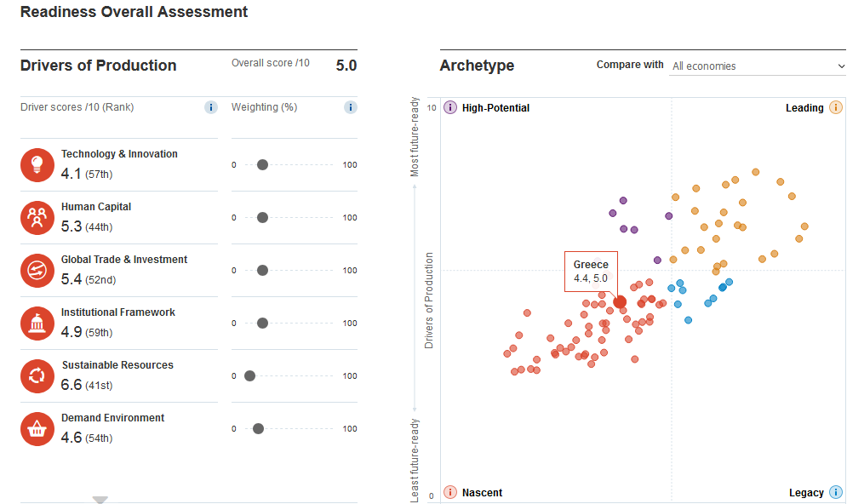
Task: Open the Institutional Framework building icon
Action: (37, 323)
